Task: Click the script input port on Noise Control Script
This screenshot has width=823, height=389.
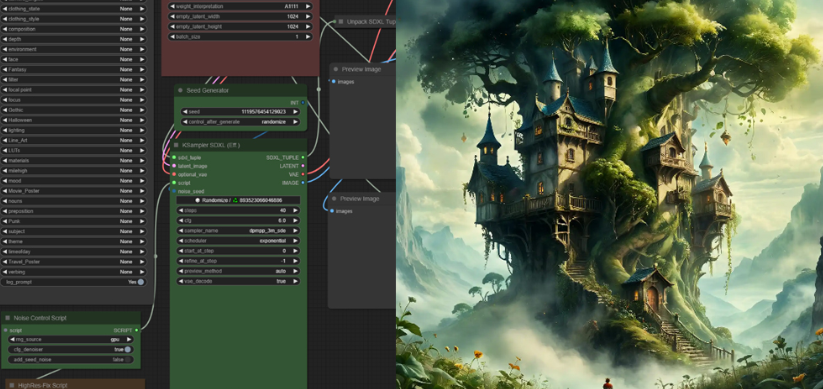Action: pyautogui.click(x=5, y=330)
